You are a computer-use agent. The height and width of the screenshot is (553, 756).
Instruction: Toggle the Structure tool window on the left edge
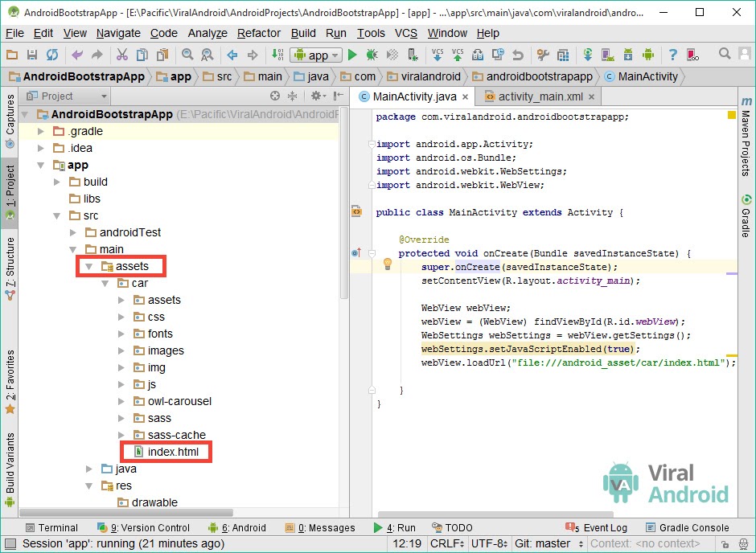pos(10,268)
